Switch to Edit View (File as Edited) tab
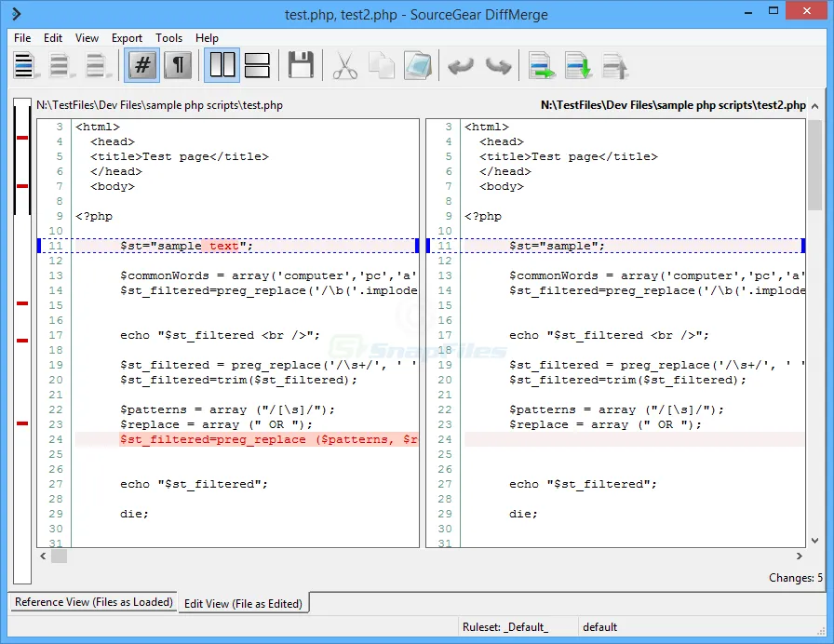Image resolution: width=834 pixels, height=644 pixels. point(243,604)
